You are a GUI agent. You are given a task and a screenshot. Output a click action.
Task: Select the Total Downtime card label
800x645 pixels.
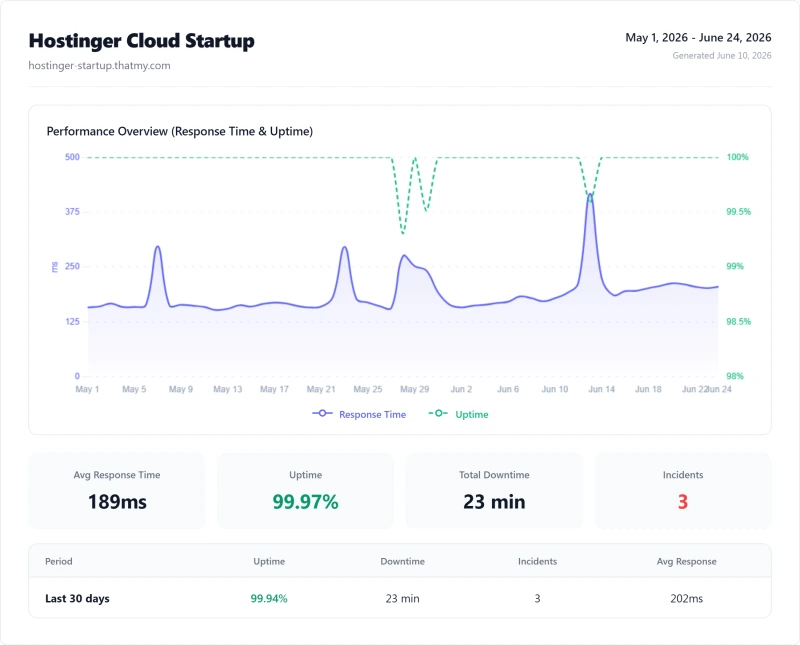(x=494, y=475)
